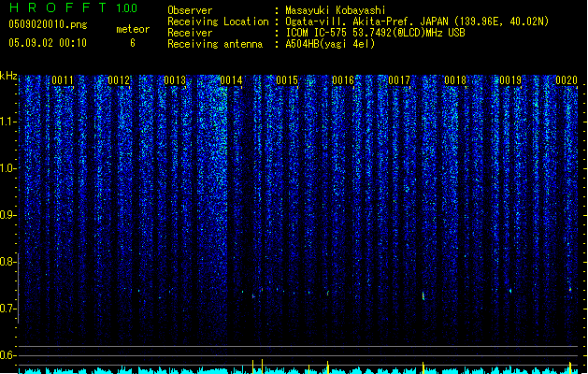Click the 1.1 kHz axis tick label
Viewport: 588px width, 374px height.
[8, 122]
